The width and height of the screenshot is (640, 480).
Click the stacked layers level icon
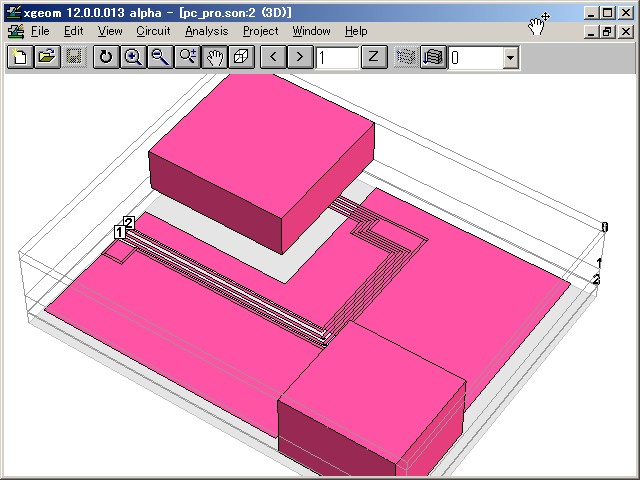point(433,57)
